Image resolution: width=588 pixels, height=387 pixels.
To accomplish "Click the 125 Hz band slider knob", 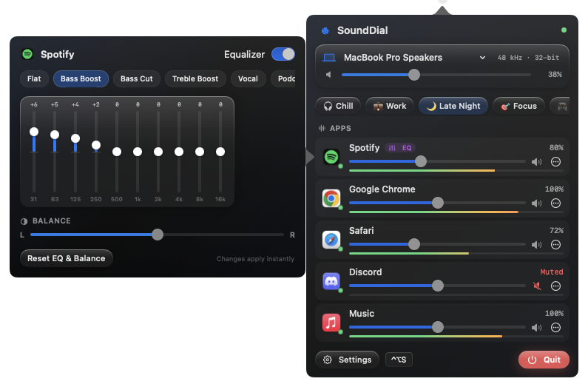I will (x=75, y=138).
